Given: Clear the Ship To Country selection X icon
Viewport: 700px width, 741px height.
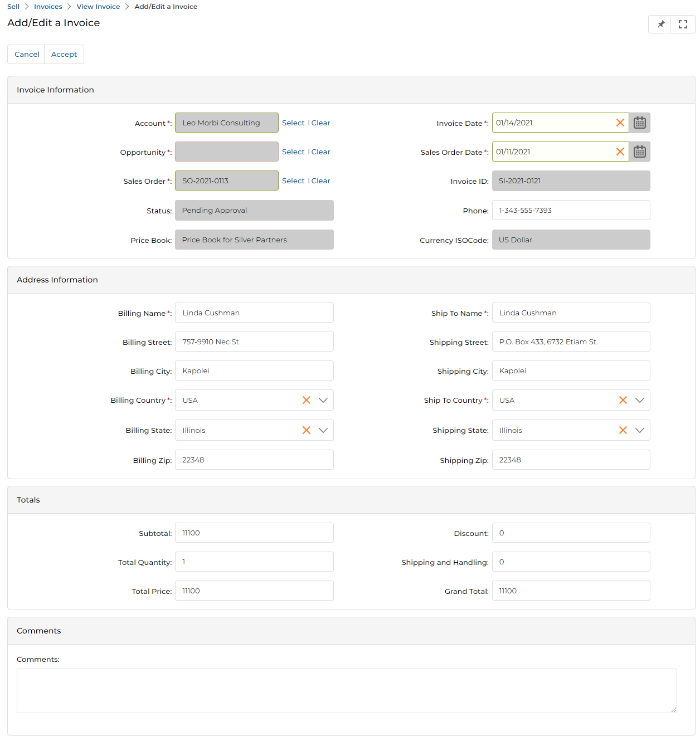Looking at the screenshot, I should coord(623,400).
